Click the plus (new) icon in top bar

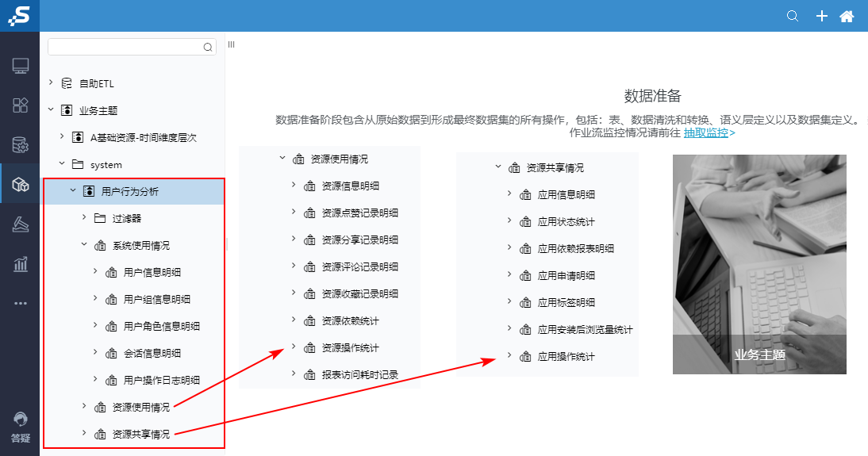(x=821, y=16)
